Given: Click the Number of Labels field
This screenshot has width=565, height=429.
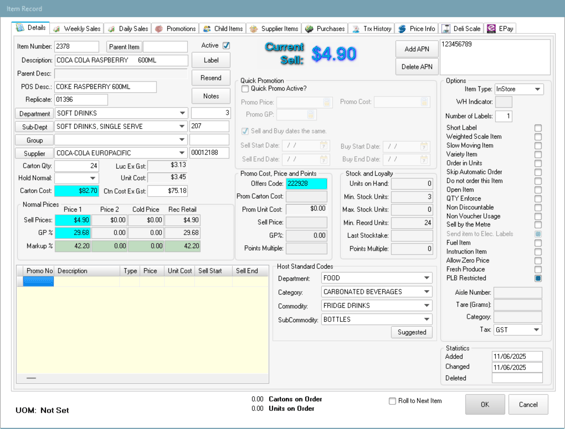Looking at the screenshot, I should pyautogui.click(x=504, y=116).
